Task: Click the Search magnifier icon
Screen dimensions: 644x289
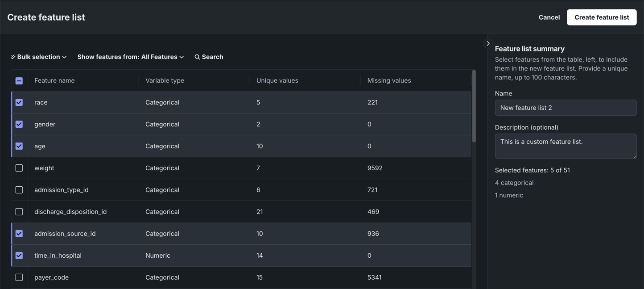Action: point(197,57)
